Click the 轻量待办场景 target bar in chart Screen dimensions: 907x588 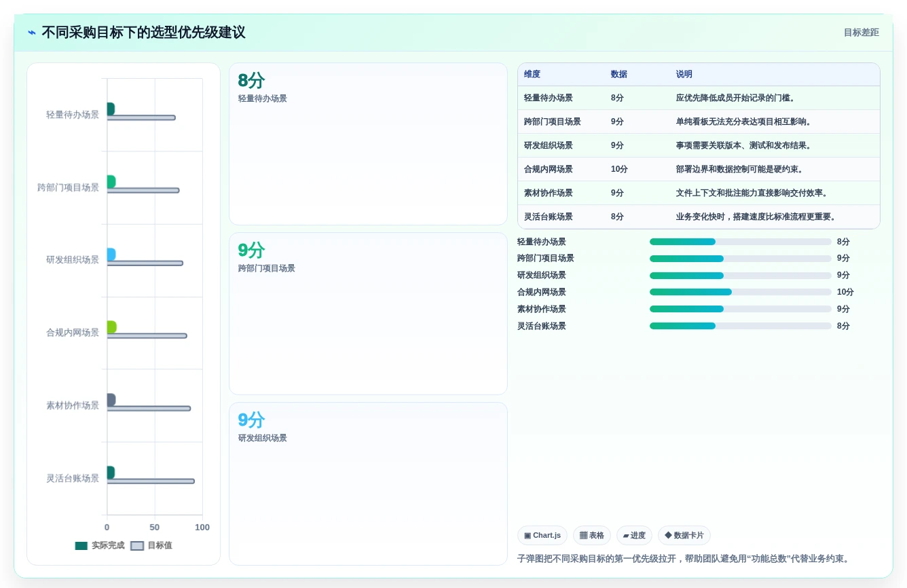[x=141, y=118]
